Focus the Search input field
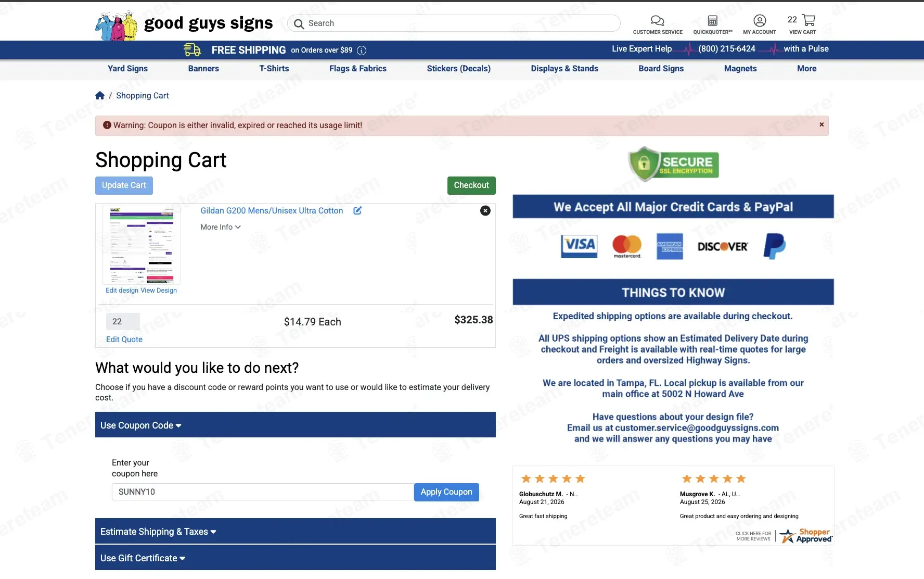This screenshot has width=924, height=579. pos(454,23)
